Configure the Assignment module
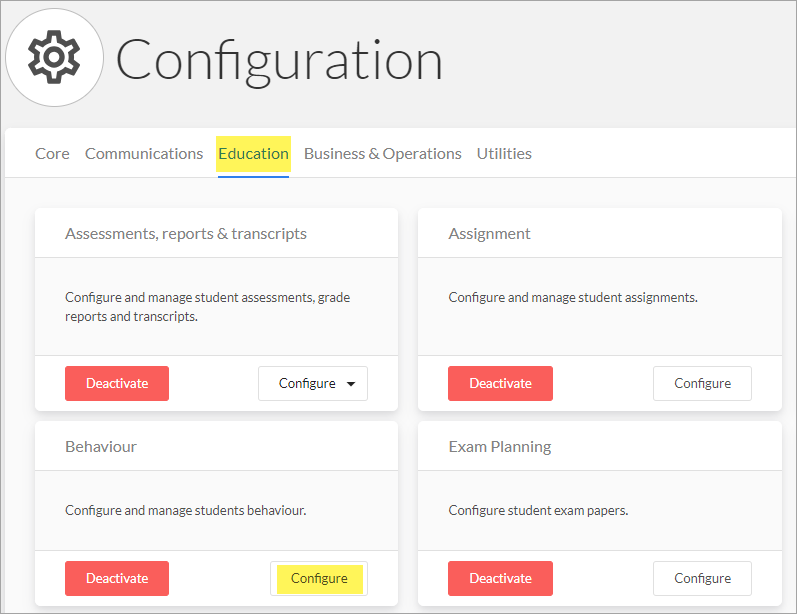 702,383
